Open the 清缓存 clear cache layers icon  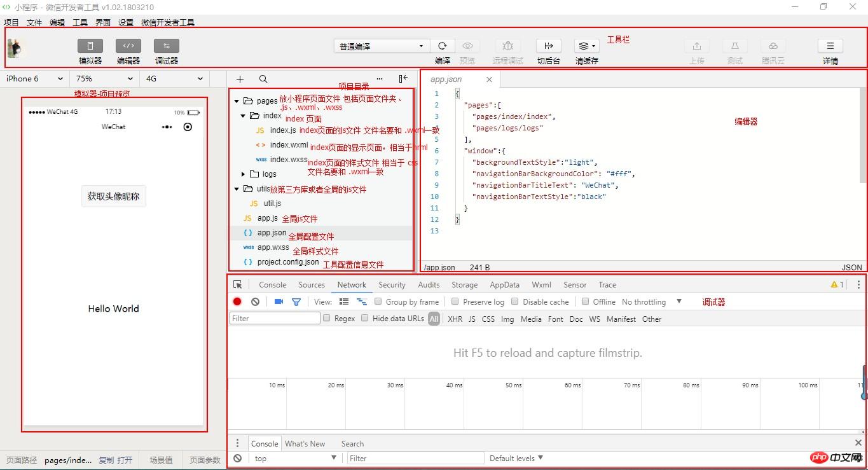click(x=586, y=46)
